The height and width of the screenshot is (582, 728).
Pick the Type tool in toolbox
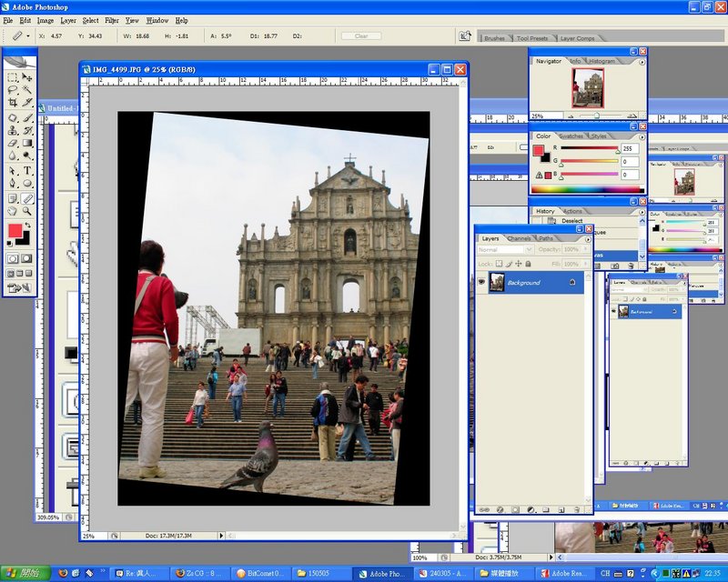[x=27, y=170]
